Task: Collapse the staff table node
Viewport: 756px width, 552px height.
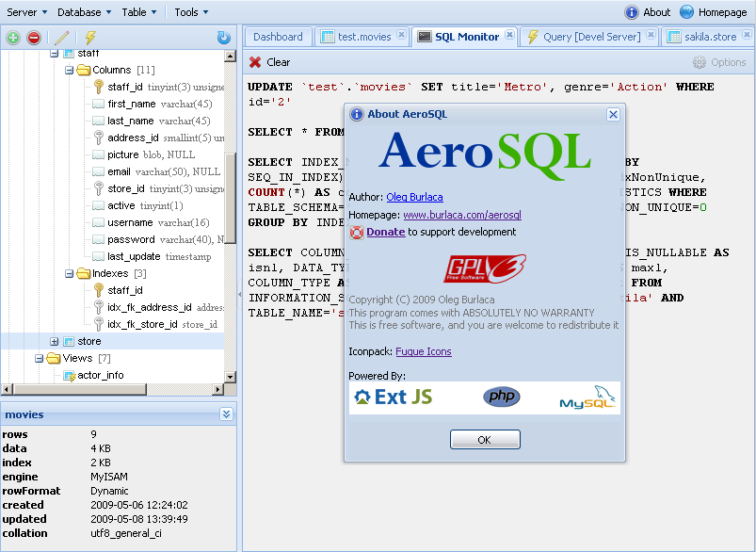Action: (54, 53)
